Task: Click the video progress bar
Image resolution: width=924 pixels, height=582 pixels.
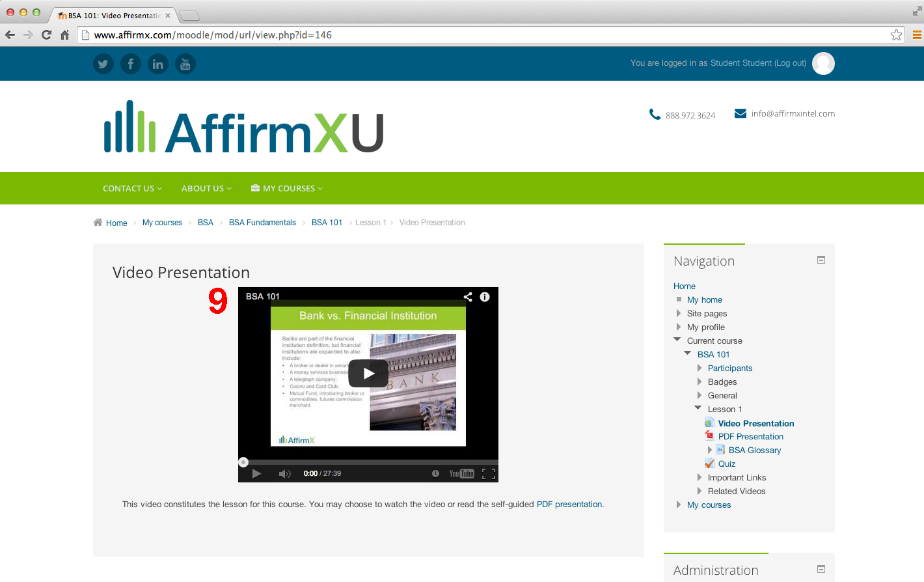Action: click(x=368, y=462)
